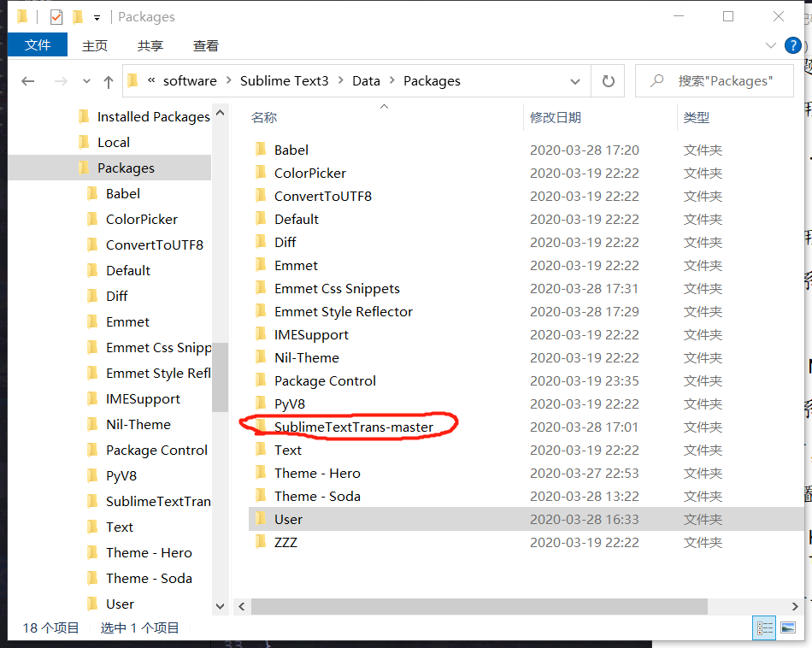
Task: Click the horizontal scrollbar left arrow
Action: [x=241, y=606]
